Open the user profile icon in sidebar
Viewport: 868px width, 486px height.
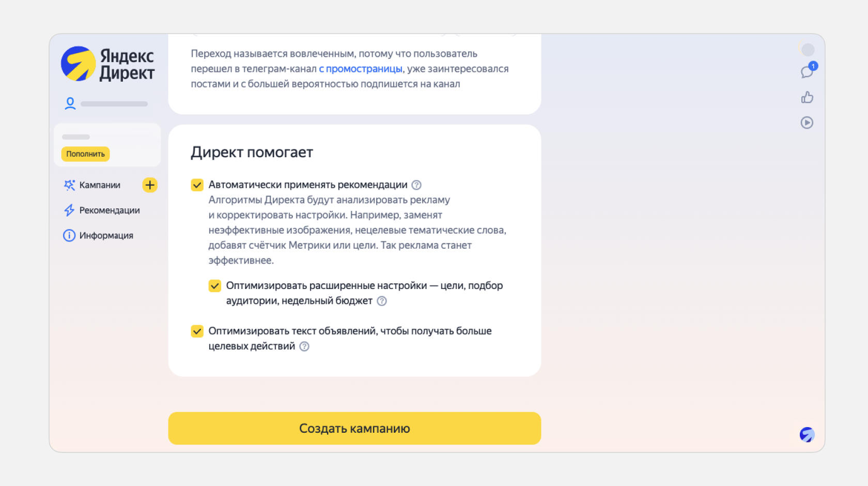pos(70,103)
